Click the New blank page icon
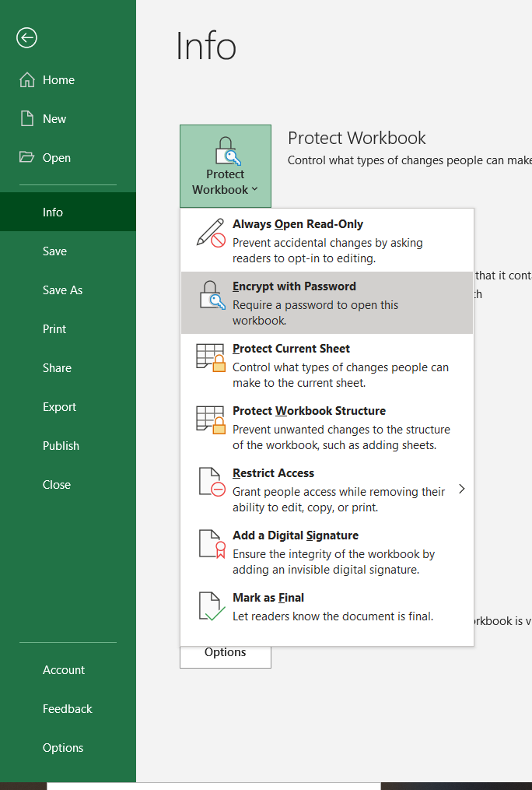The image size is (532, 790). coord(27,119)
